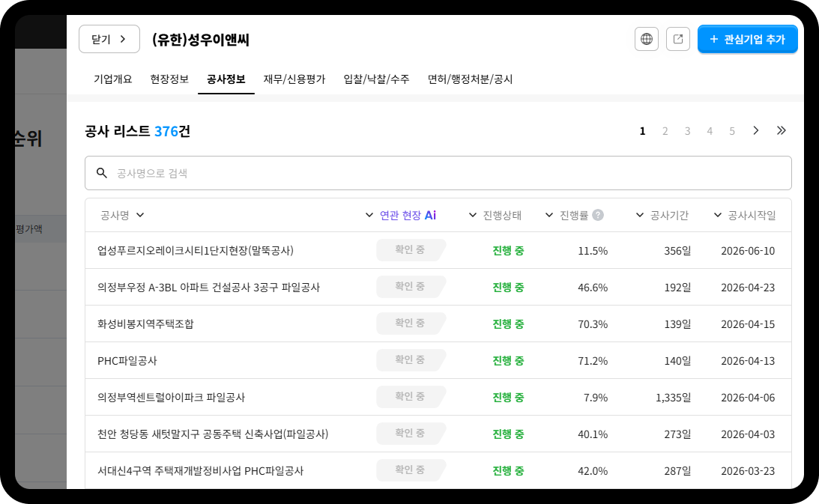Open 업성푸르지오레이크시티1단지현장(말뚝공사) row

(x=438, y=251)
